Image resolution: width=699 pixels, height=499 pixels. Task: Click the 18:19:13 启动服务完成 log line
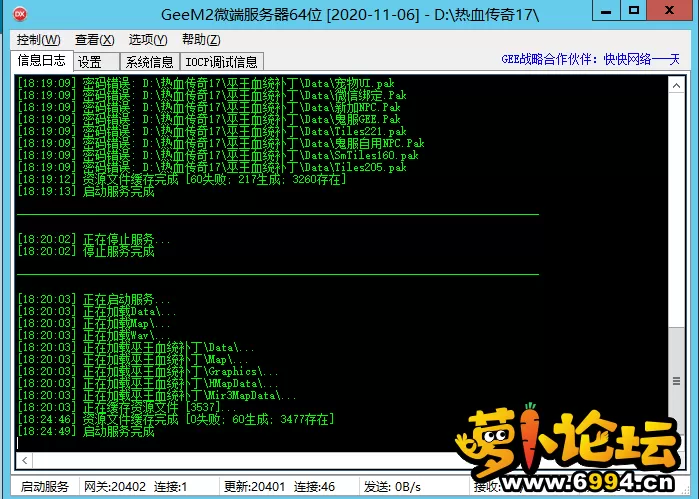coord(86,191)
